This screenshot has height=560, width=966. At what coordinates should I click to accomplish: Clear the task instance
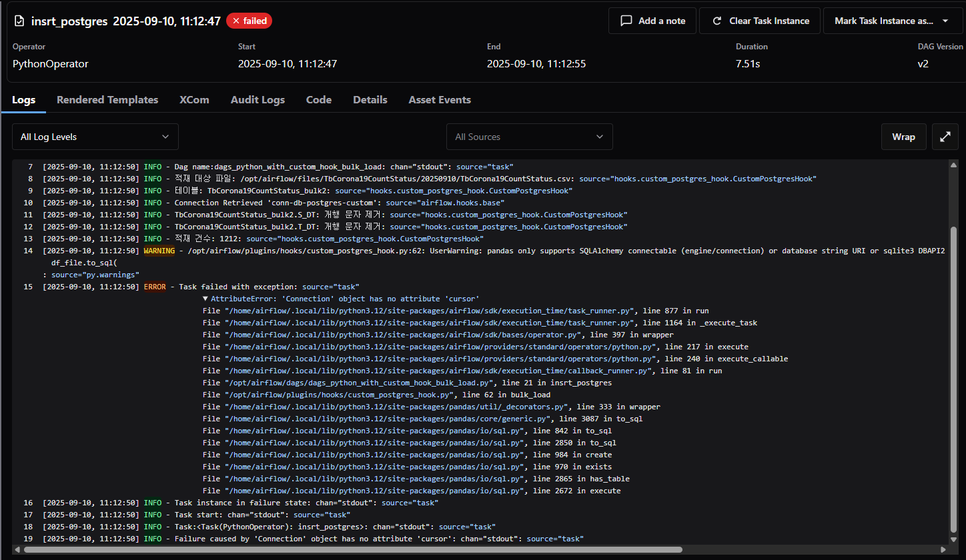point(761,21)
